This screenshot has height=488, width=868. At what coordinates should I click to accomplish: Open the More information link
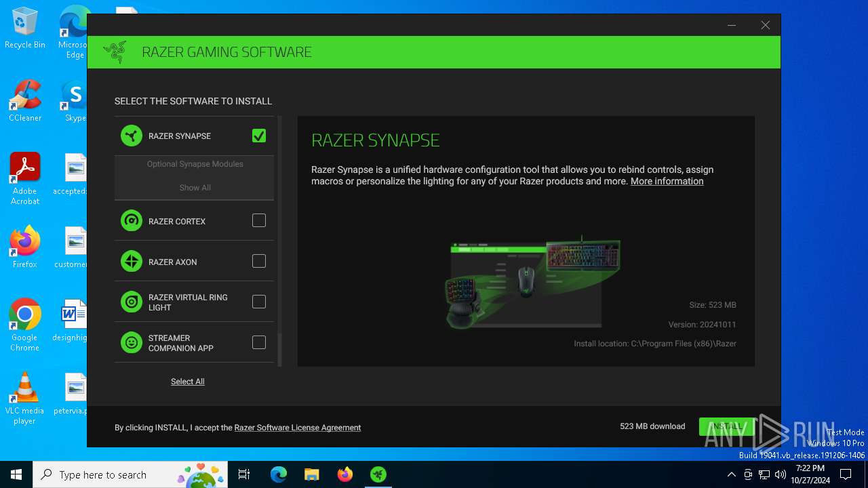pyautogui.click(x=667, y=182)
